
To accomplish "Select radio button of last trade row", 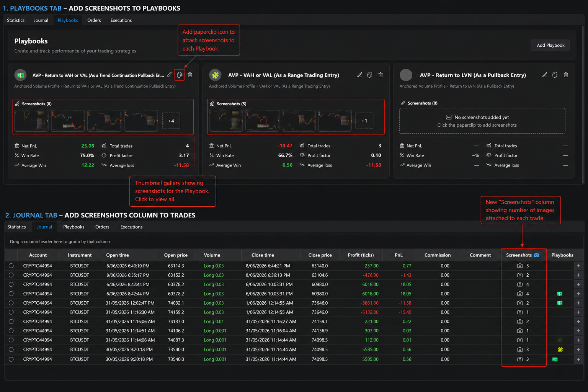I will tap(11, 359).
